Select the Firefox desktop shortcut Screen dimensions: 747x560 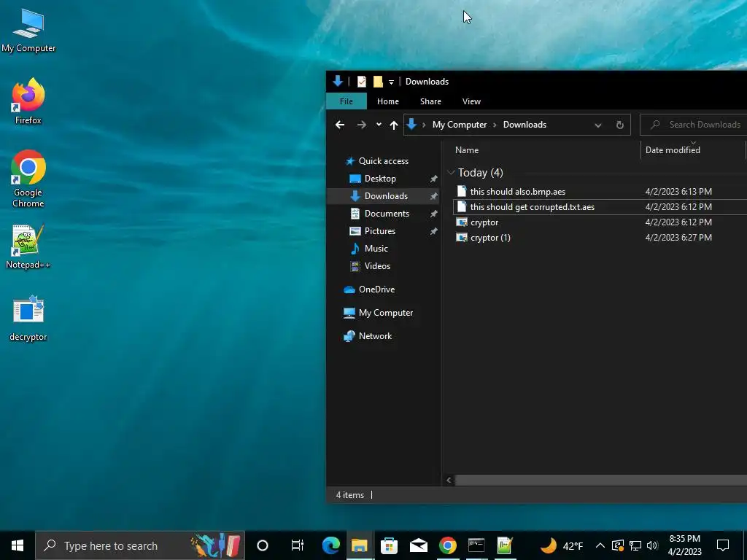(28, 101)
